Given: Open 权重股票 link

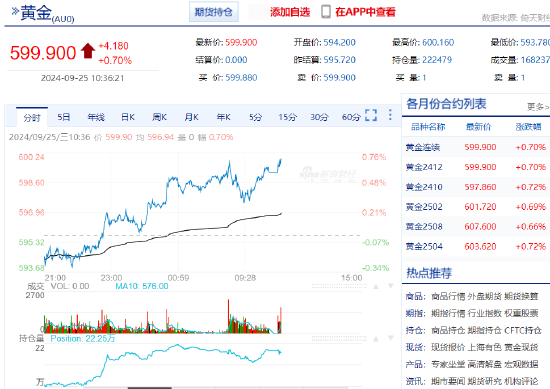Looking at the screenshot, I should pyautogui.click(x=521, y=313).
